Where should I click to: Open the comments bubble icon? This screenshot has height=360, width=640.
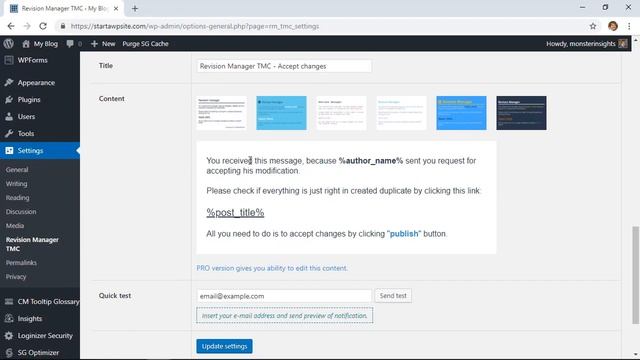coord(74,44)
